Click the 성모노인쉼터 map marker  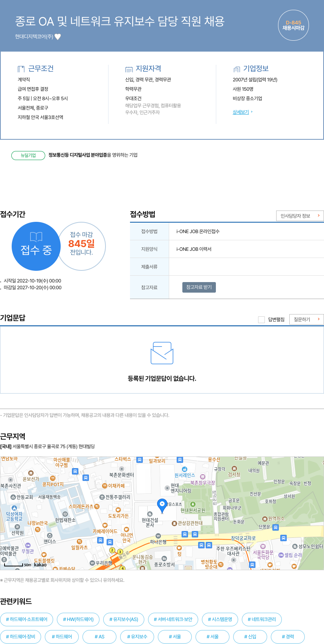295,546
